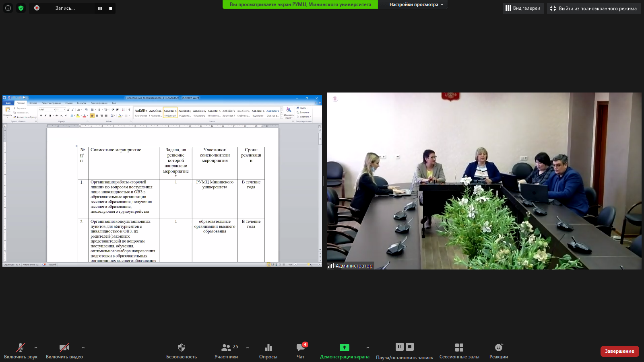Click the meeting info icon
The height and width of the screenshot is (362, 644).
[x=8, y=8]
